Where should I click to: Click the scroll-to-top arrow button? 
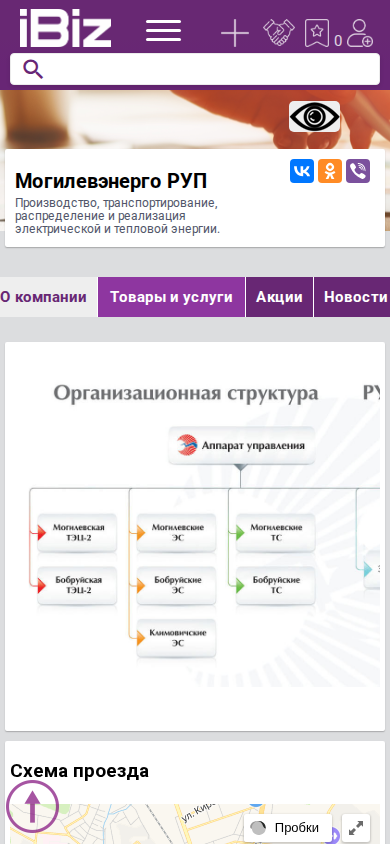pyautogui.click(x=32, y=806)
